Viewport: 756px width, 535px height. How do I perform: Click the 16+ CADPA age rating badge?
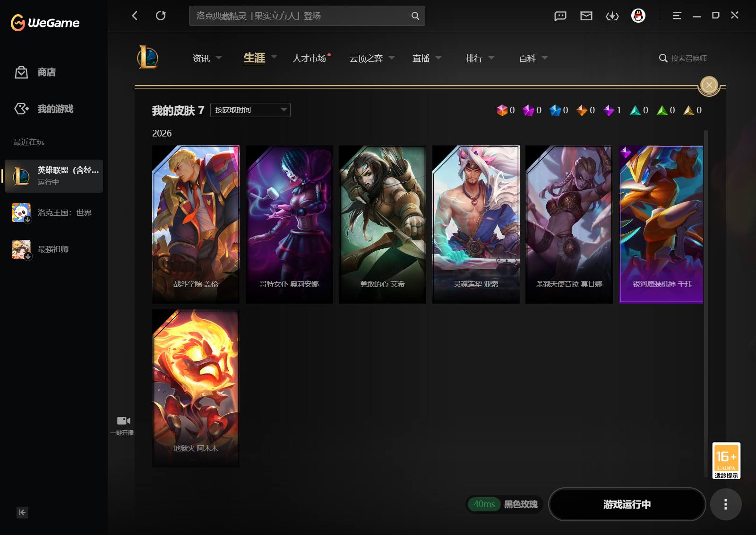(726, 461)
